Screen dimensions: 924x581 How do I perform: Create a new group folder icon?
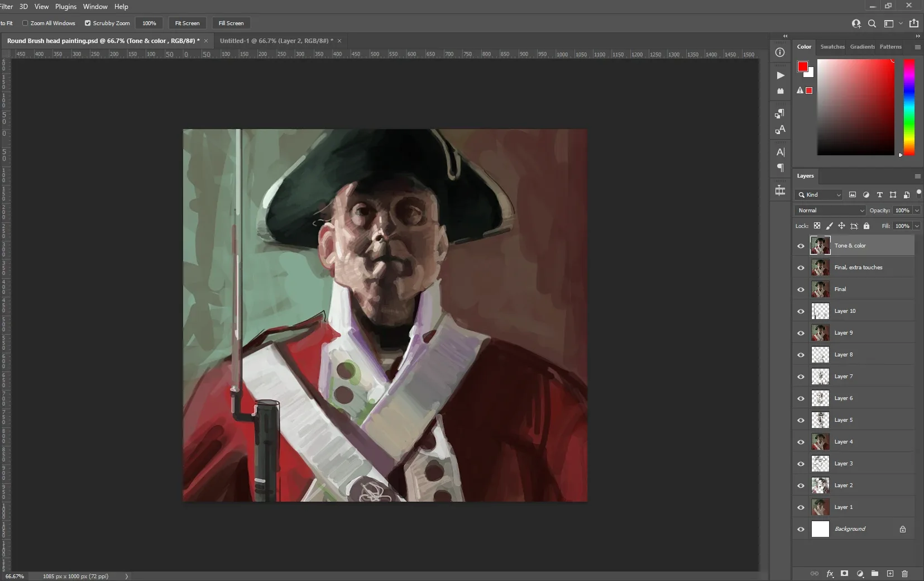coord(875,574)
